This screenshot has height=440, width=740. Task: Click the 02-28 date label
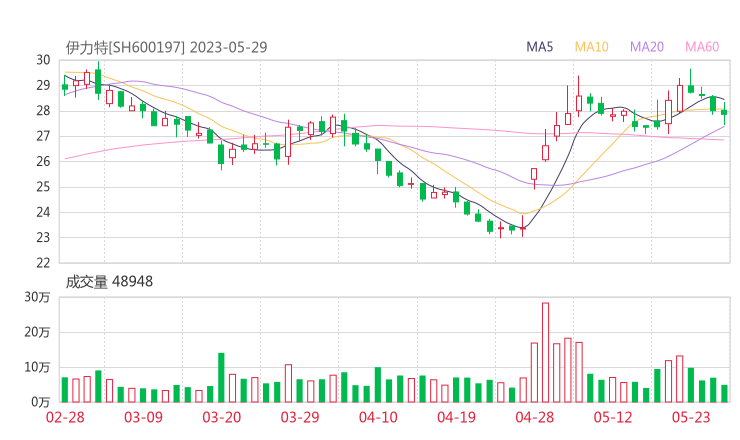pyautogui.click(x=65, y=417)
